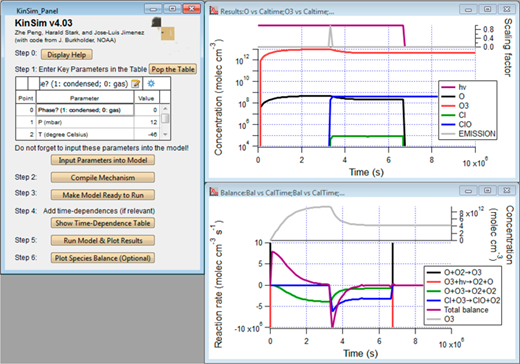Open the table gear settings icon

[151, 83]
